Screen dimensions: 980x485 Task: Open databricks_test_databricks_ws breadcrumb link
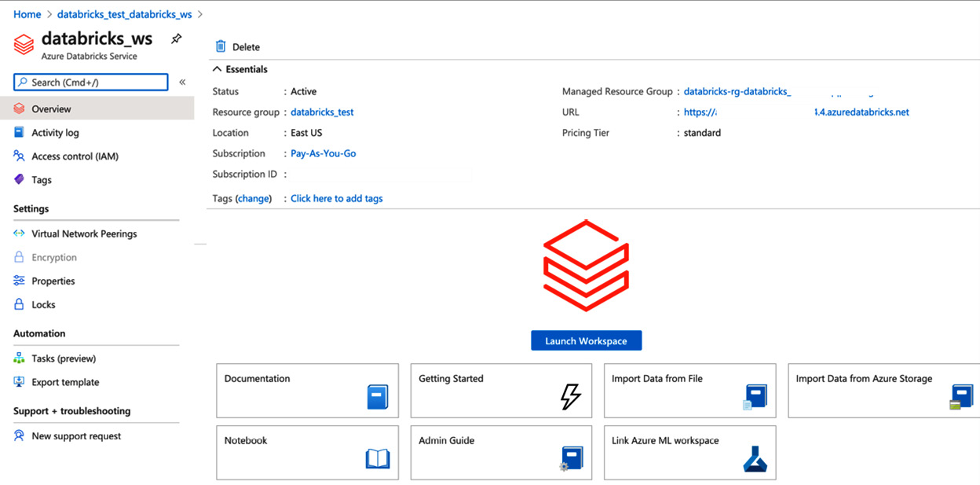[x=125, y=14]
